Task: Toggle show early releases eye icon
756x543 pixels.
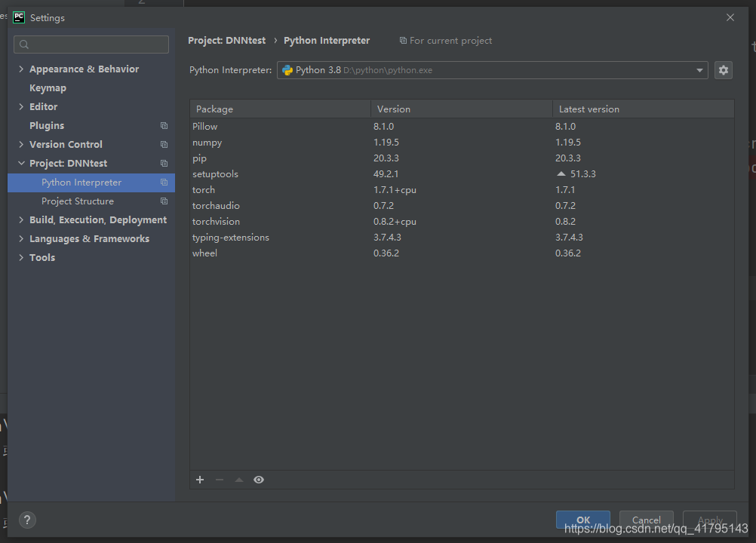Action: 259,480
